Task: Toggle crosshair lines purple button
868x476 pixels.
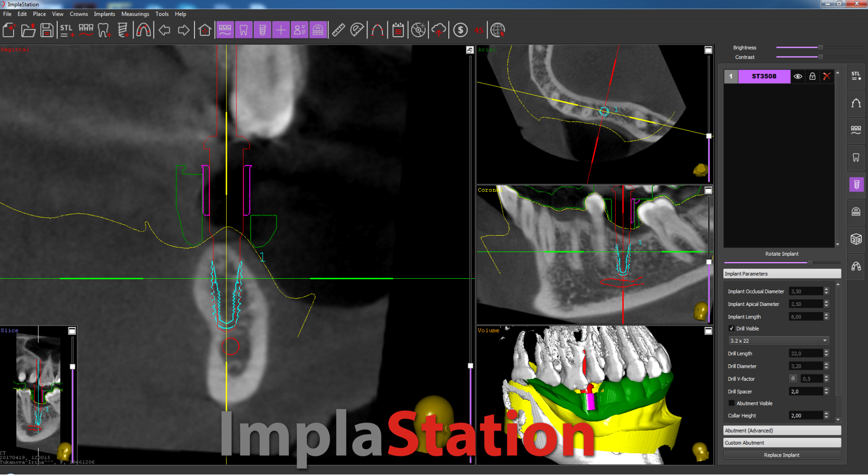Action: tap(281, 30)
